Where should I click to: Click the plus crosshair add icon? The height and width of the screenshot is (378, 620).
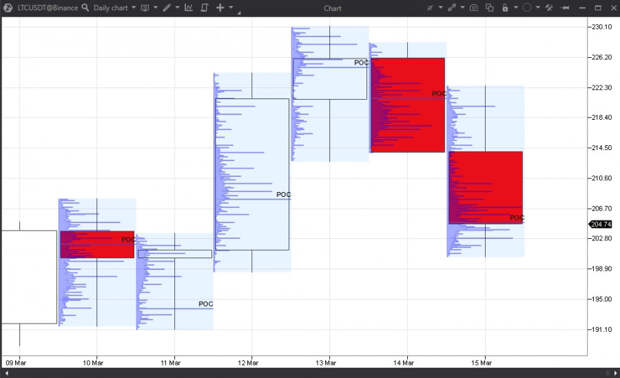[x=220, y=8]
